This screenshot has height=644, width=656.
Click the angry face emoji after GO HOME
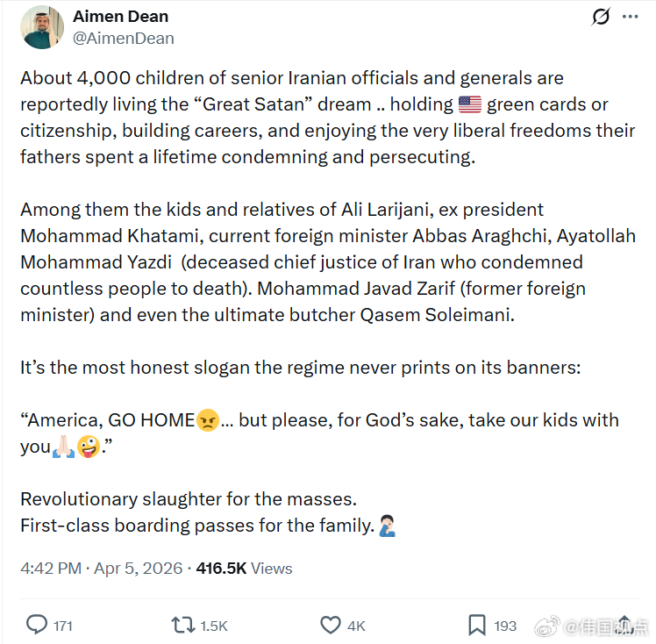click(x=208, y=420)
